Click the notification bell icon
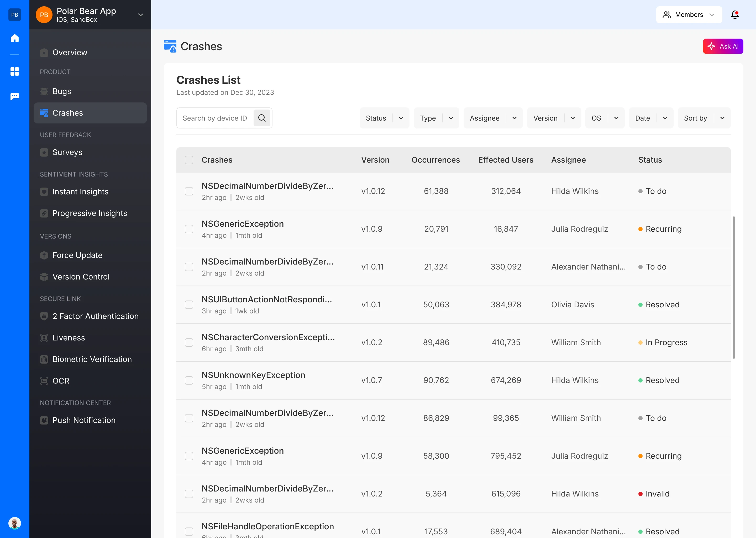 (735, 14)
